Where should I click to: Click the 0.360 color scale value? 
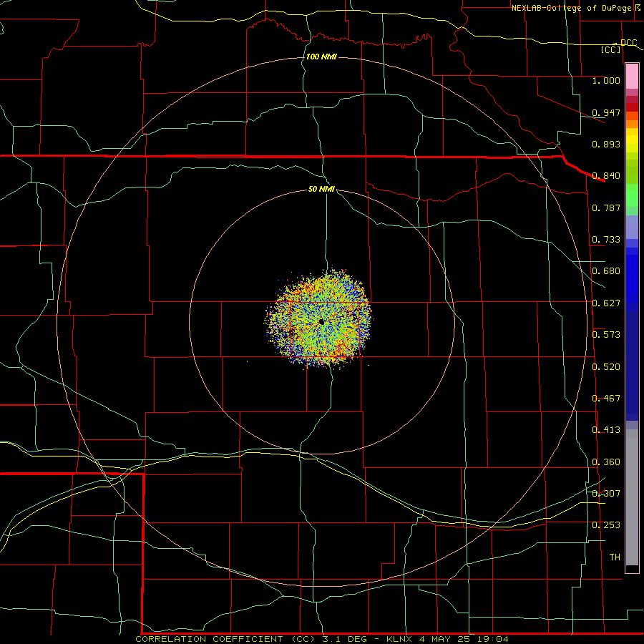(x=606, y=462)
